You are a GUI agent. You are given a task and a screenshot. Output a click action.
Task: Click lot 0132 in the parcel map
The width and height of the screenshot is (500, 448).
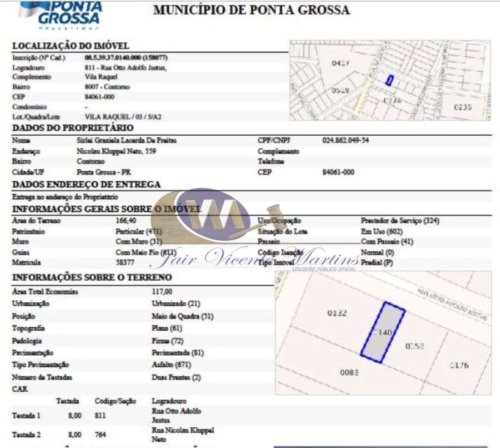coord(337,313)
